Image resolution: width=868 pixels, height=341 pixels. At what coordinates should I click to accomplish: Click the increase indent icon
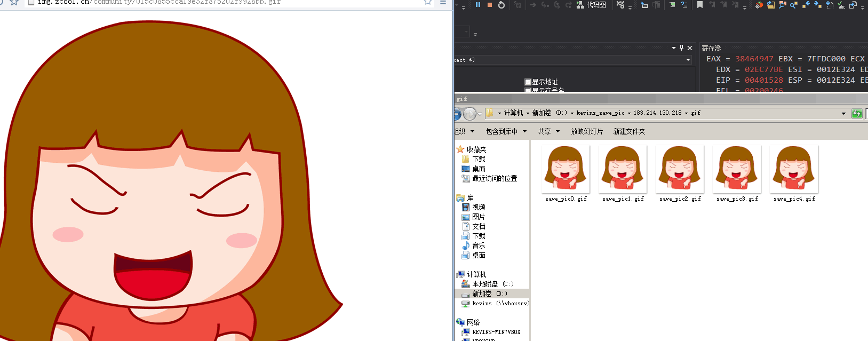point(684,5)
